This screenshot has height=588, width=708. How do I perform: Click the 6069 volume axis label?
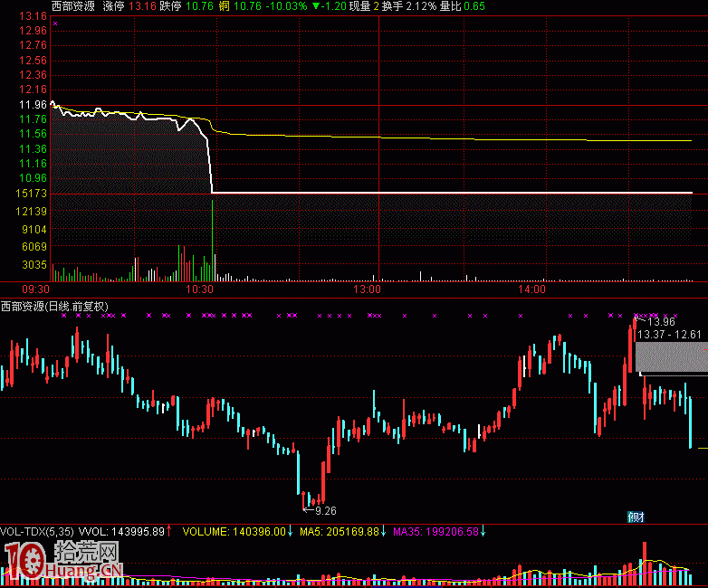pyautogui.click(x=34, y=247)
